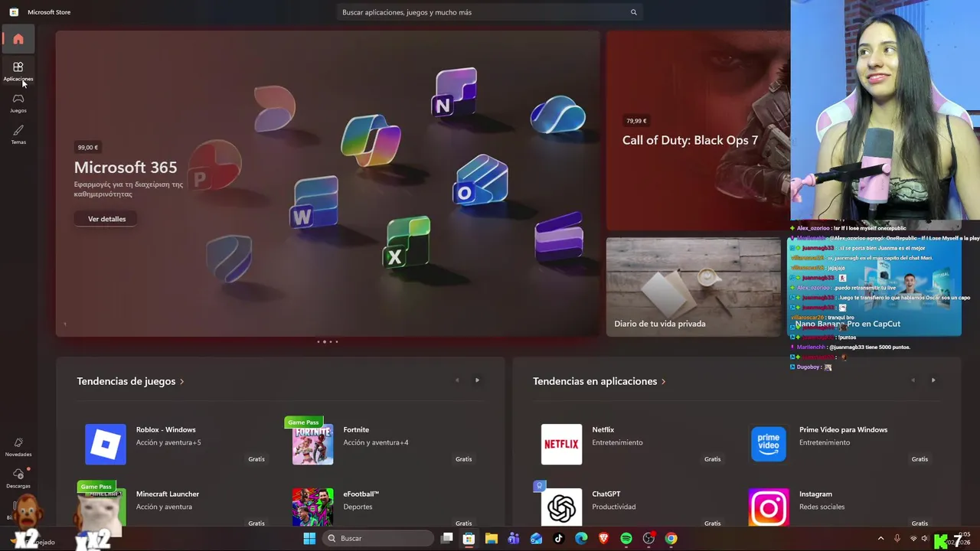
Task: Open the Prime Video para Windows icon
Action: coord(769,444)
